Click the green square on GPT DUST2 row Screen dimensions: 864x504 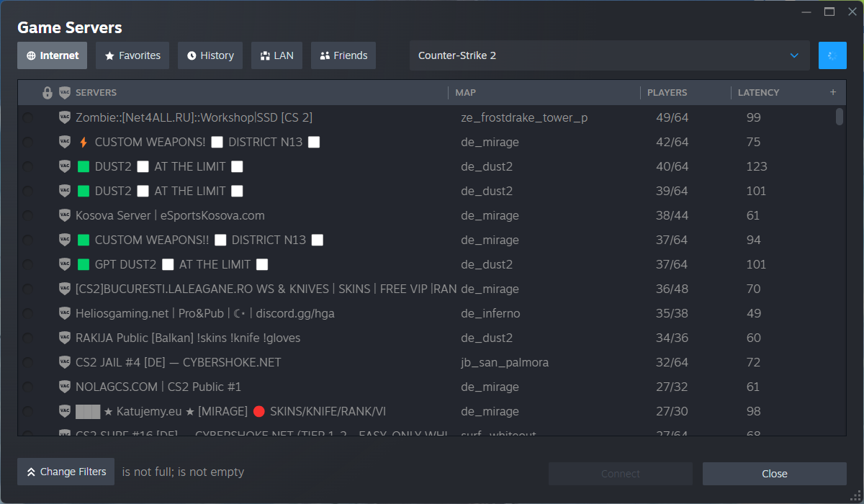pos(84,264)
